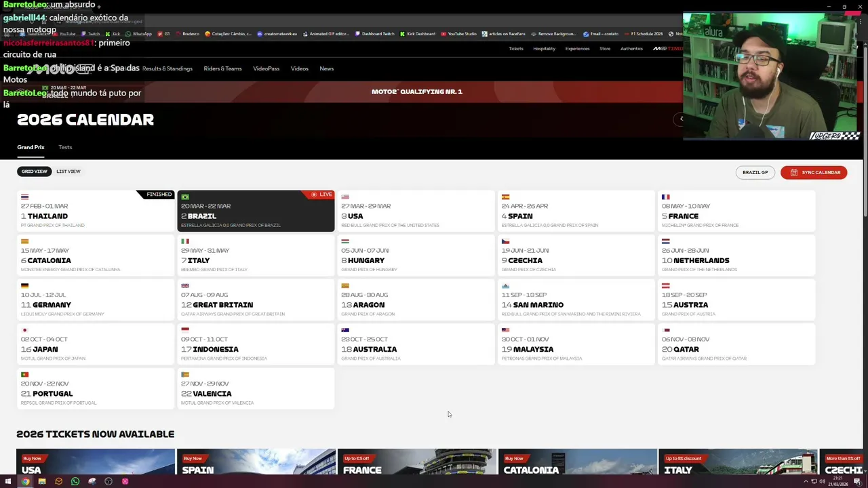
Task: Open the Authentics link
Action: (631, 49)
